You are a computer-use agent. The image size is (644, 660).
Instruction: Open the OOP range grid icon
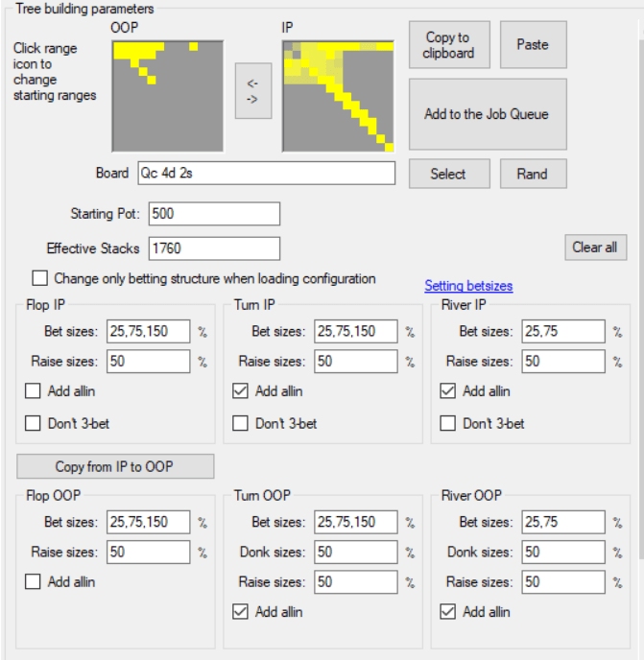coord(168,96)
